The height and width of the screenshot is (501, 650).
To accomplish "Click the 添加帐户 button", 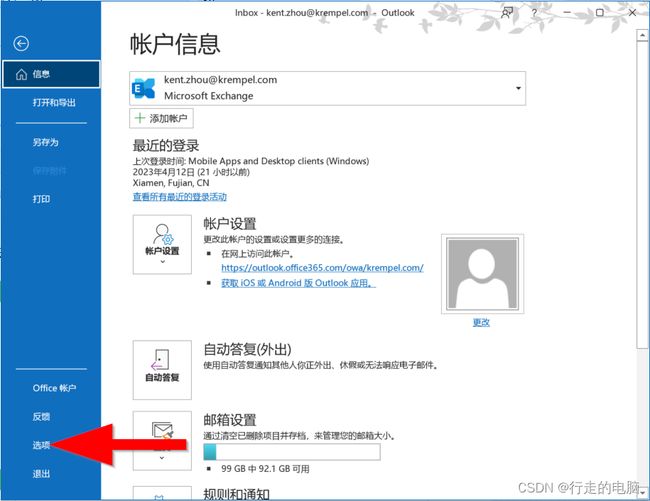I will (x=161, y=119).
